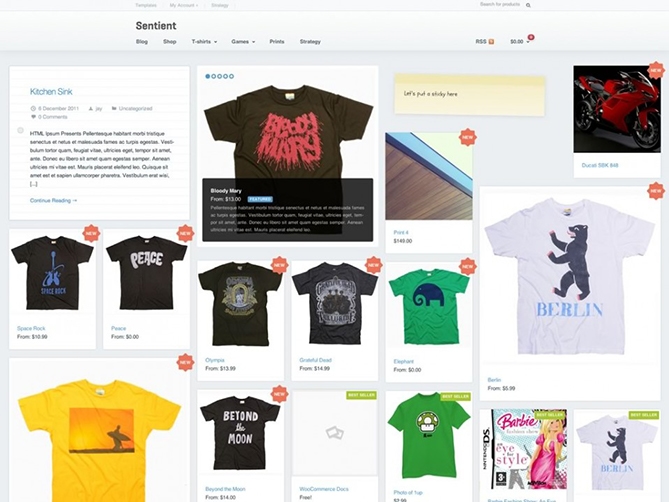Open the shopping cart showing $0.00

point(519,42)
